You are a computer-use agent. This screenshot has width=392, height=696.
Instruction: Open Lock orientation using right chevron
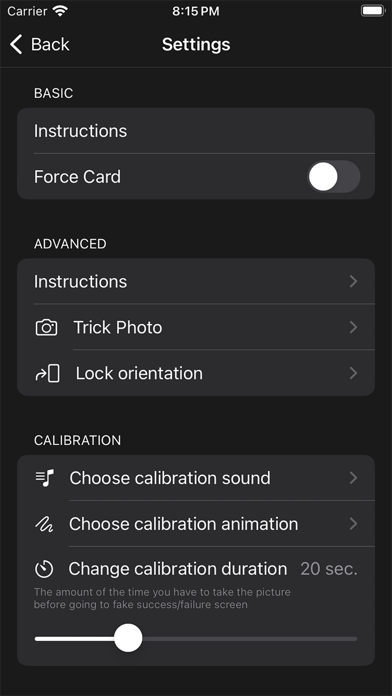click(353, 373)
